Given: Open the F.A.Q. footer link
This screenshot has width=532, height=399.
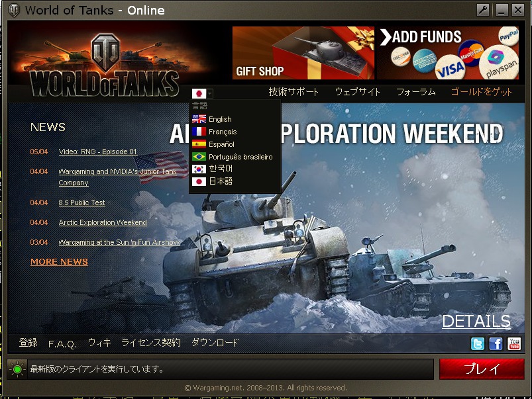Looking at the screenshot, I should click(62, 344).
